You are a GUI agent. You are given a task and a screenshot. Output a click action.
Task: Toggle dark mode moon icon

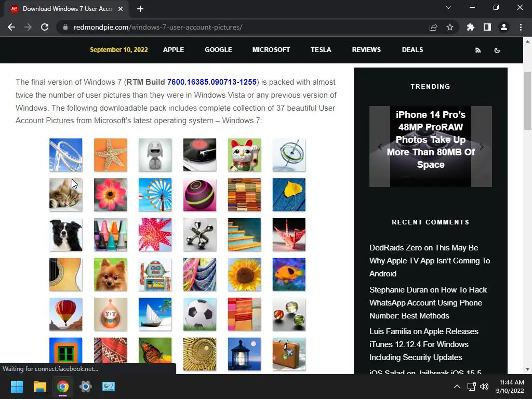497,50
